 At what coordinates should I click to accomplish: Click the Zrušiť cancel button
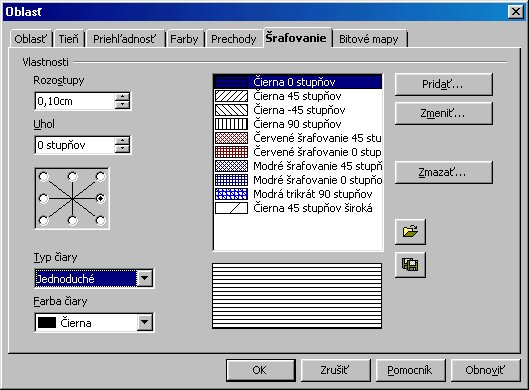pos(335,370)
